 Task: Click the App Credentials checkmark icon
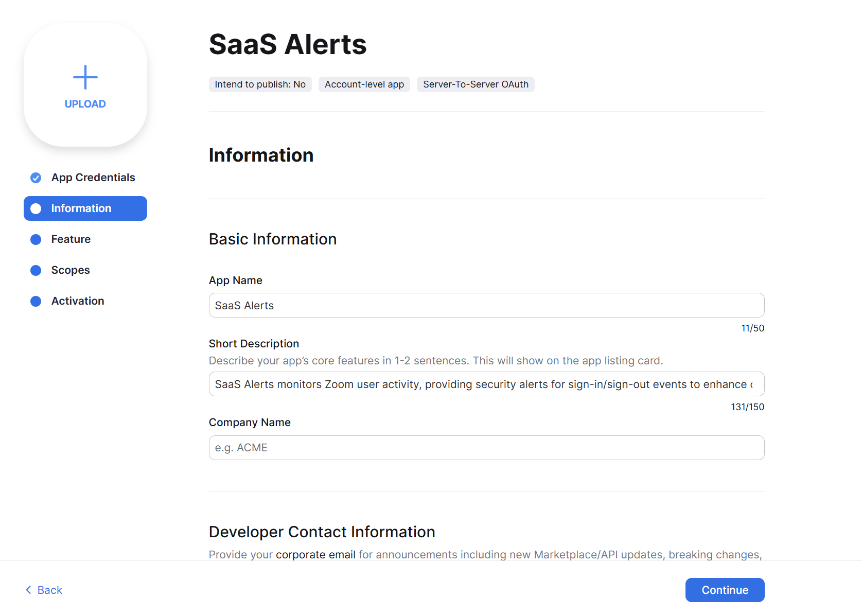coord(36,178)
